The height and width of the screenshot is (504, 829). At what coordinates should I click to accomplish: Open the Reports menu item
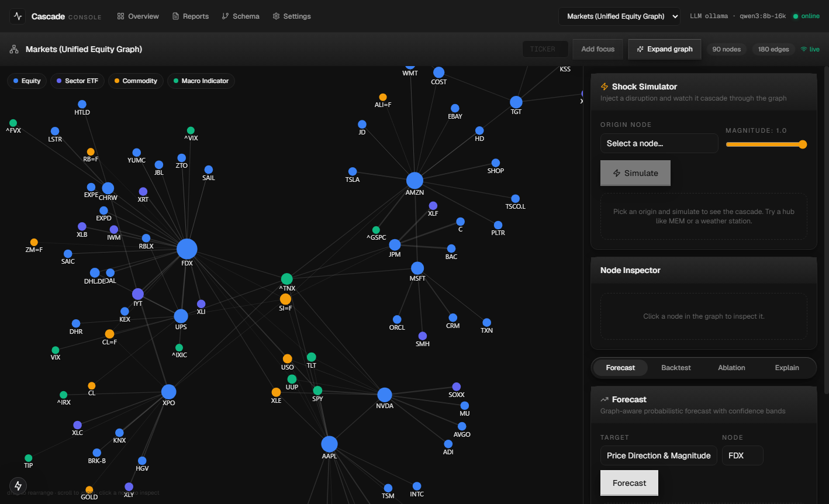[x=191, y=16]
